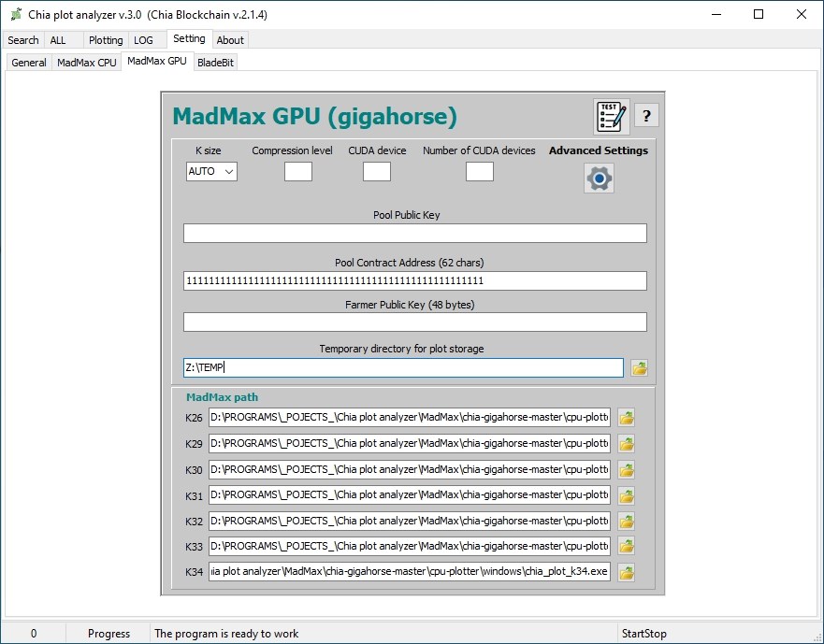The height and width of the screenshot is (644, 824).
Task: Click the Compression level input box
Action: tap(298, 171)
